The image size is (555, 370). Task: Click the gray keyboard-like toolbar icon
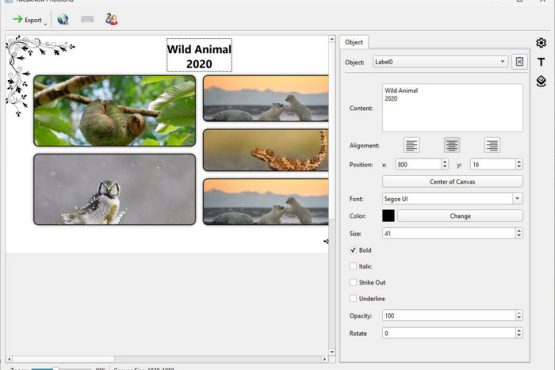click(x=87, y=19)
